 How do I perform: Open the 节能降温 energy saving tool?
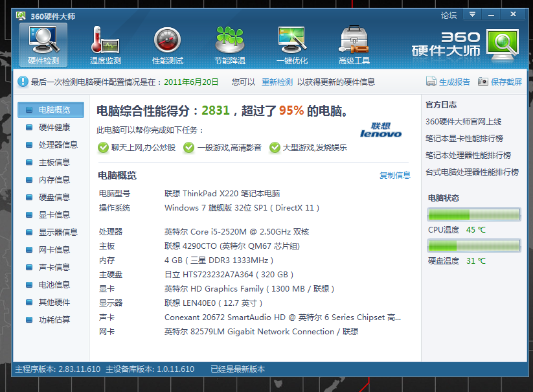coord(230,45)
